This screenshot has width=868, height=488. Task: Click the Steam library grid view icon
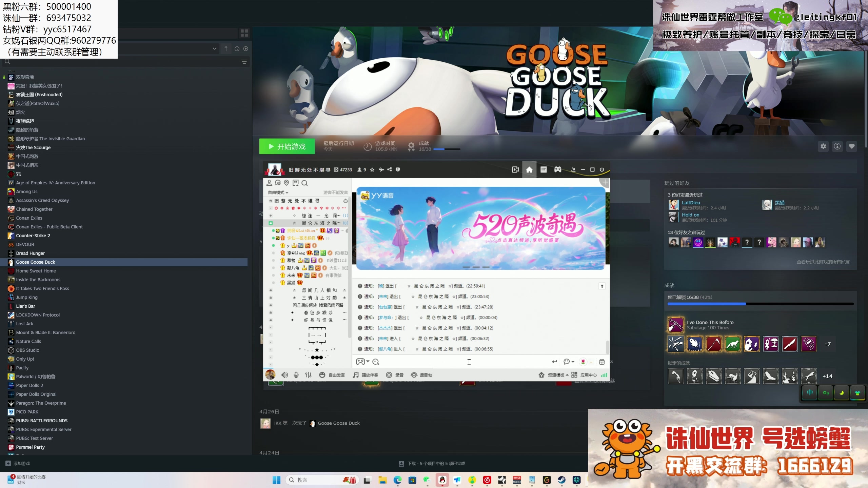[x=244, y=33]
